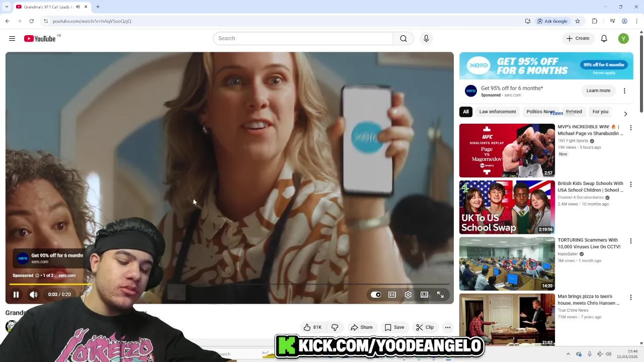Select the For you chip
Image resolution: width=644 pixels, height=362 pixels.
(x=600, y=112)
